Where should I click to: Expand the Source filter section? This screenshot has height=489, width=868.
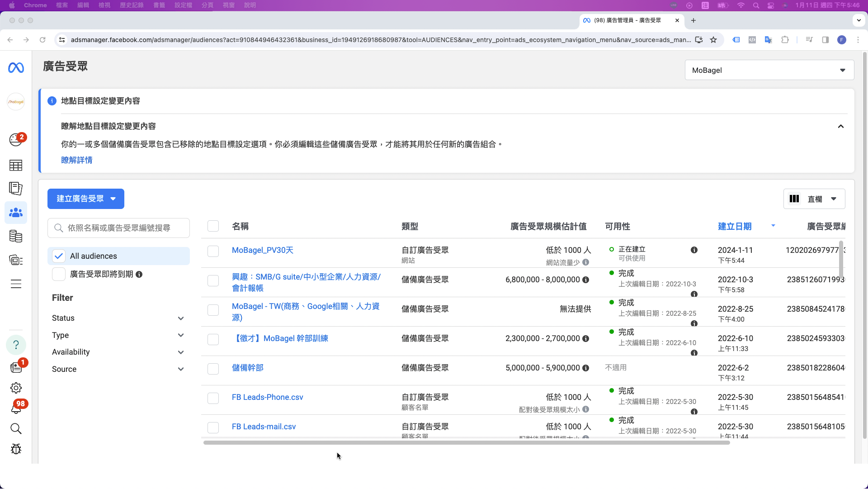click(x=118, y=369)
